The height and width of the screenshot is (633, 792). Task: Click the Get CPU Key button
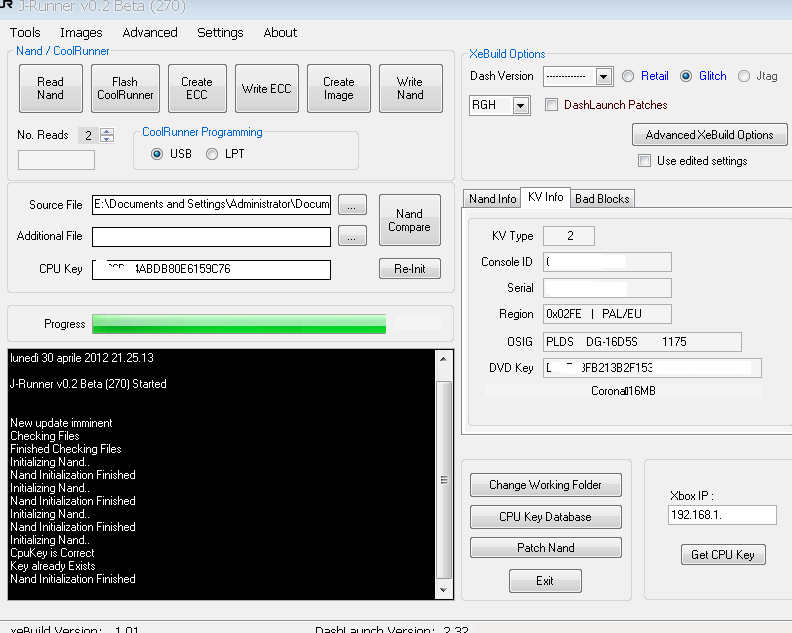(723, 555)
